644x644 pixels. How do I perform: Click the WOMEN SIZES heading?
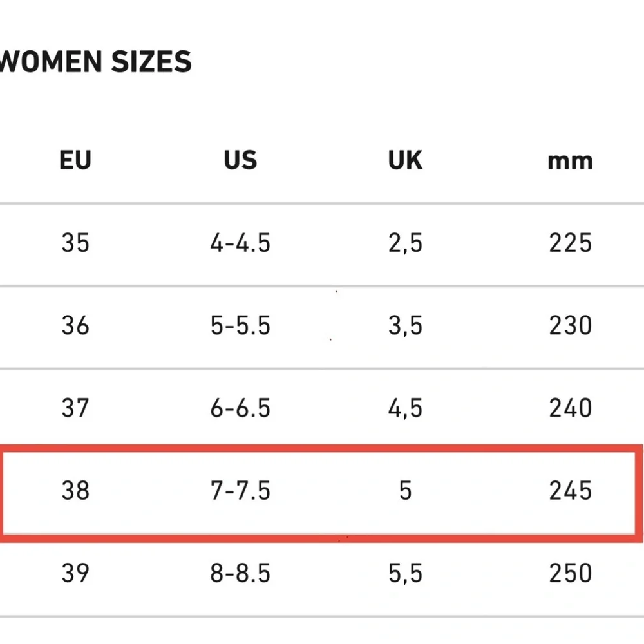point(97,62)
